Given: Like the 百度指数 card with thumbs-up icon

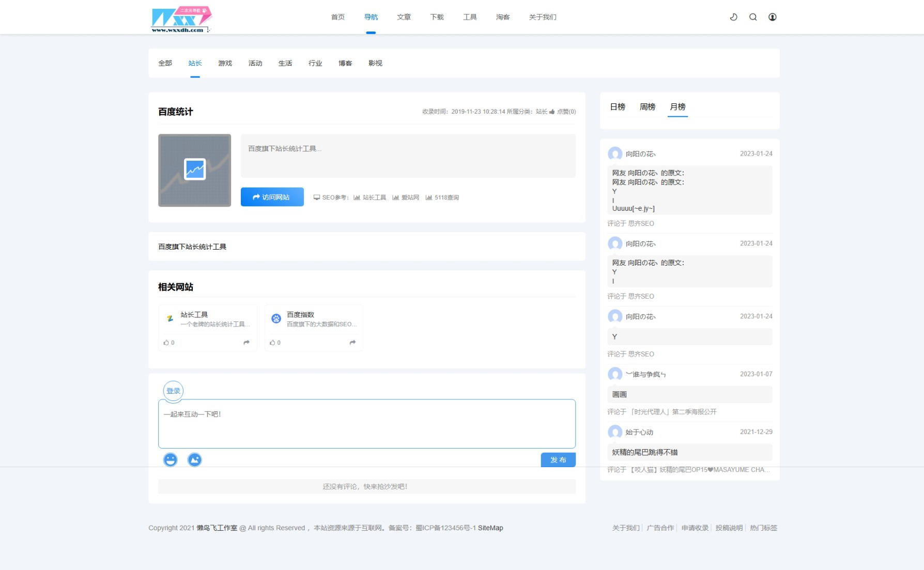Looking at the screenshot, I should pyautogui.click(x=272, y=343).
